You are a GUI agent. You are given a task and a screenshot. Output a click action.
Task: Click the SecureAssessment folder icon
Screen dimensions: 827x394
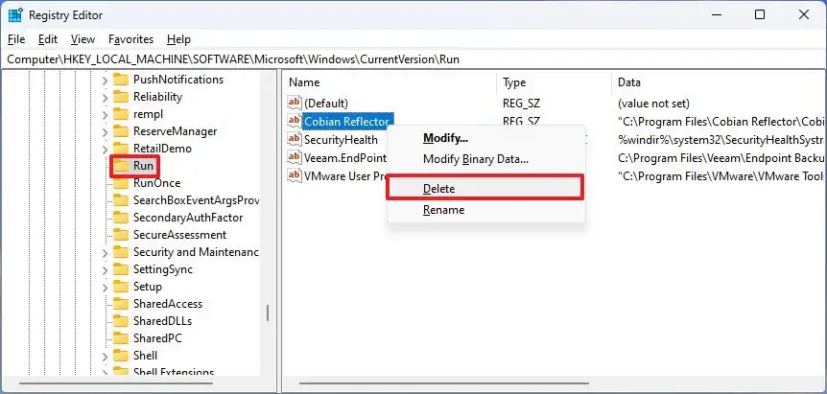[x=121, y=235]
